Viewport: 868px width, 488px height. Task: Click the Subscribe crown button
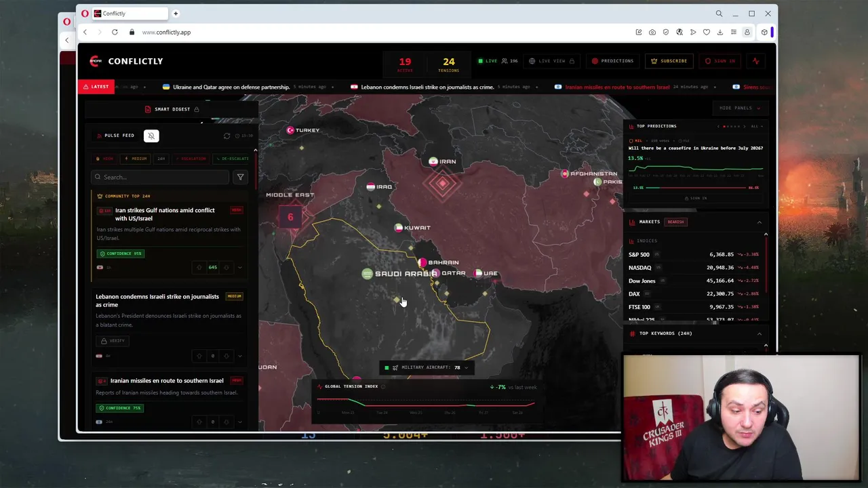tap(669, 61)
